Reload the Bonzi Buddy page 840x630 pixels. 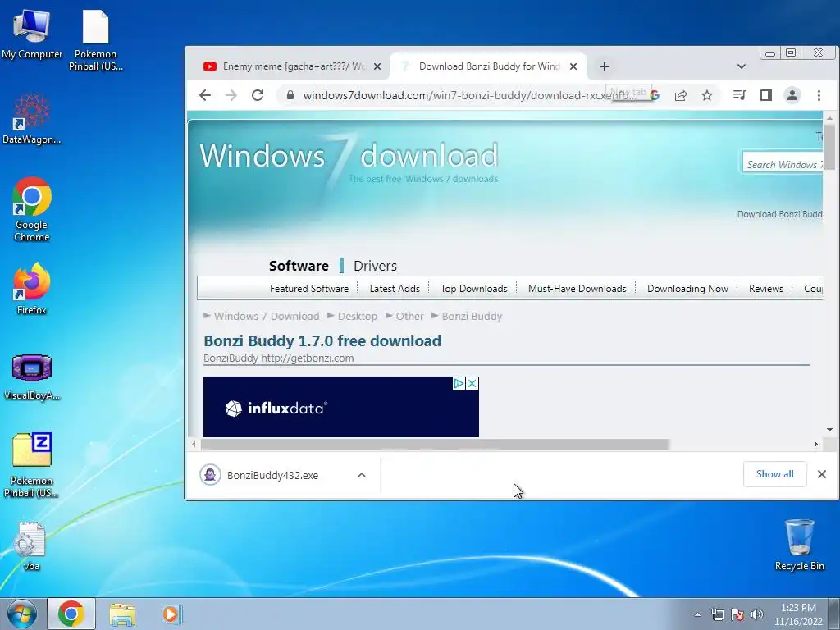[258, 95]
